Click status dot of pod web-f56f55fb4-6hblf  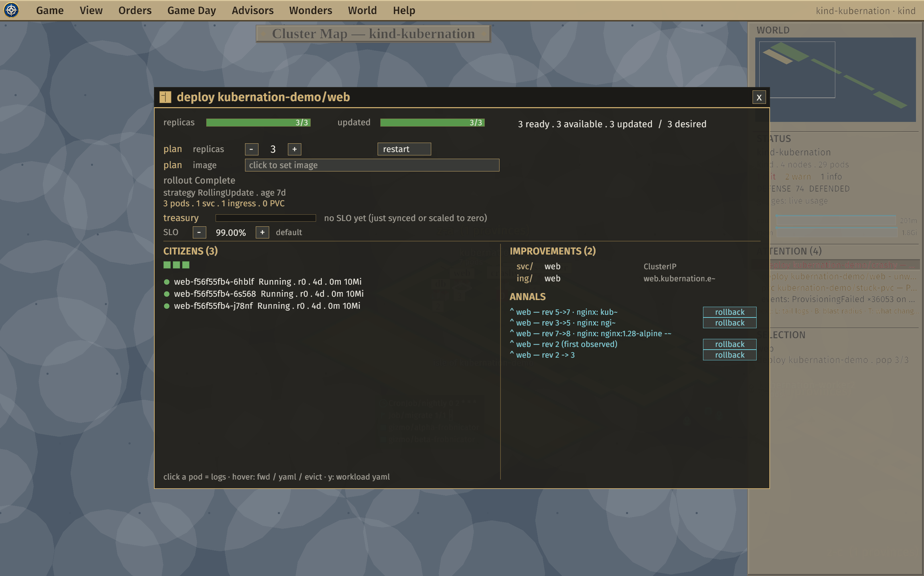click(x=166, y=282)
